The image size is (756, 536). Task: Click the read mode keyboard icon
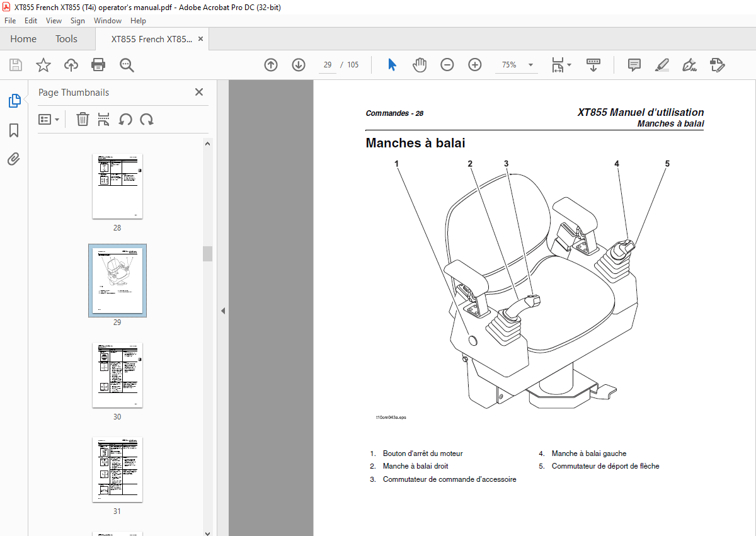(593, 65)
